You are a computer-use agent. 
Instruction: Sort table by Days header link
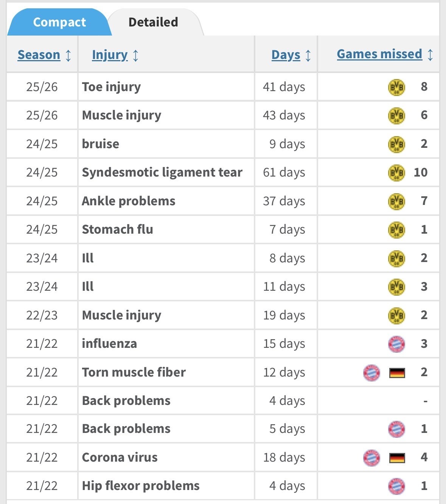coord(286,55)
